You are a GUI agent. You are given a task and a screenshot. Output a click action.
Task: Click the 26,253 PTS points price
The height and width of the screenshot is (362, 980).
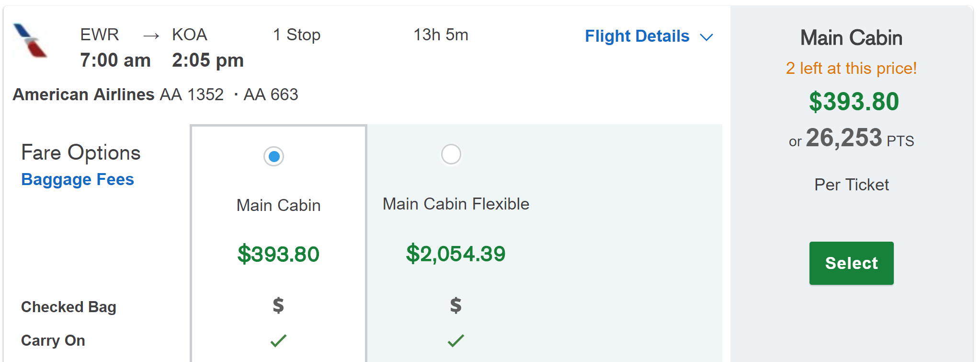click(x=851, y=139)
